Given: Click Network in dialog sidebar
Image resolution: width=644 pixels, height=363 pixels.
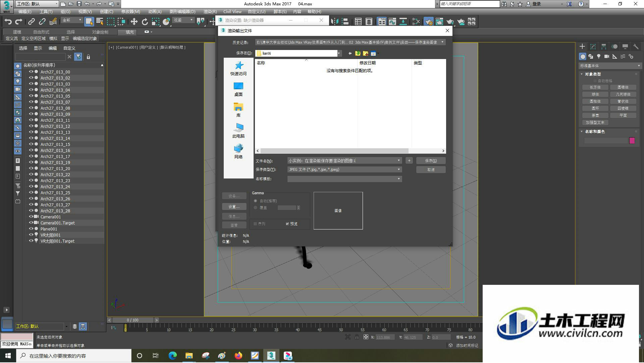Looking at the screenshot, I should click(x=238, y=151).
